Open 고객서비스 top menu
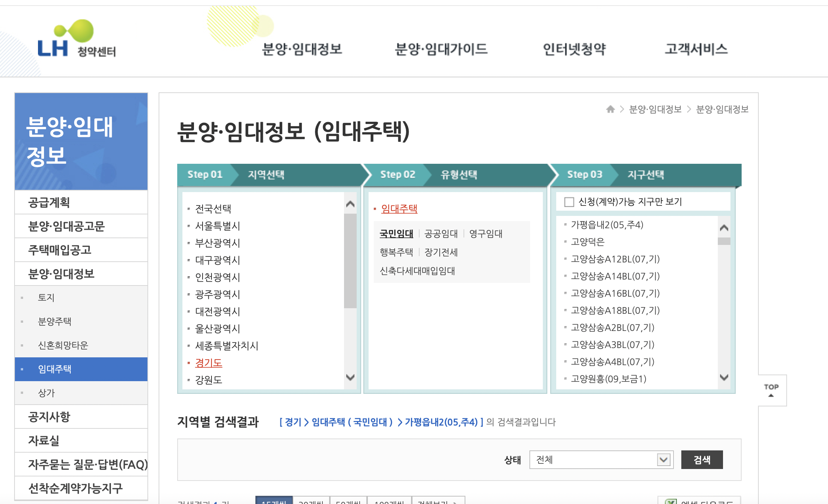The width and height of the screenshot is (828, 504). pyautogui.click(x=696, y=49)
